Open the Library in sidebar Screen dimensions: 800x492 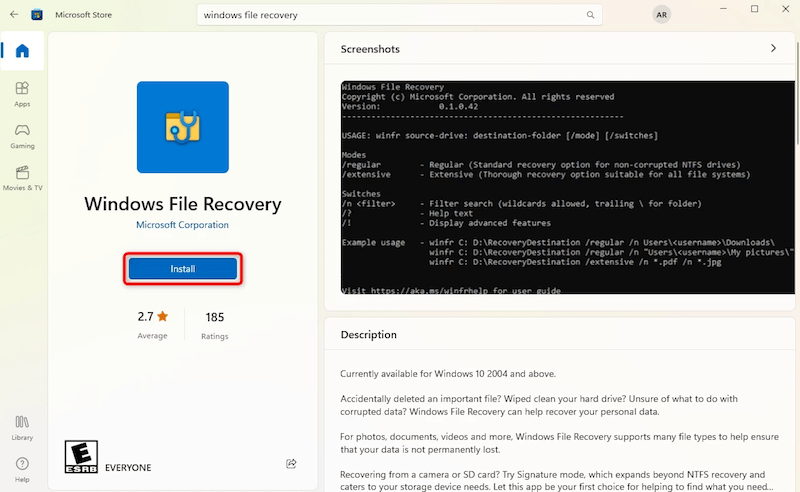pyautogui.click(x=22, y=427)
